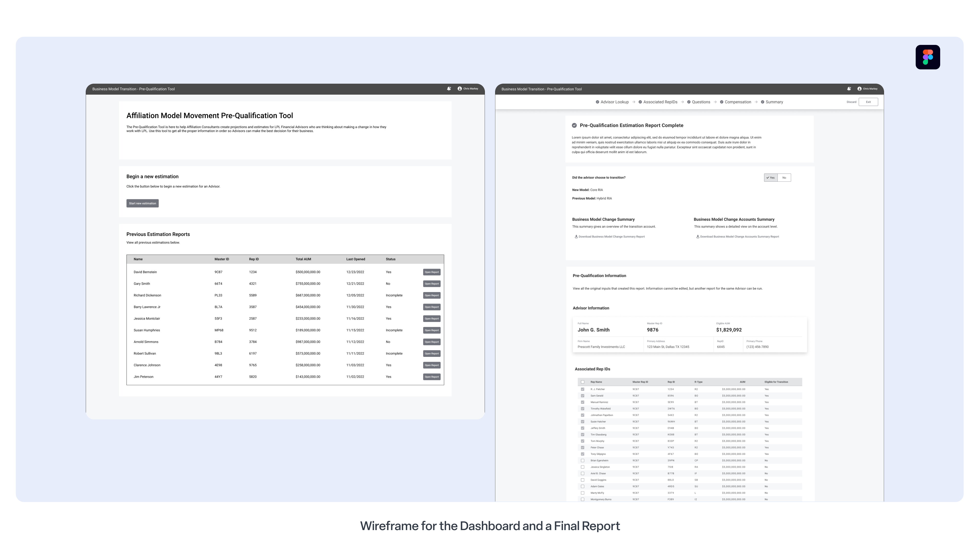The width and height of the screenshot is (980, 551).
Task: Click Chris Markey avatar in dashboard header
Action: click(x=460, y=89)
